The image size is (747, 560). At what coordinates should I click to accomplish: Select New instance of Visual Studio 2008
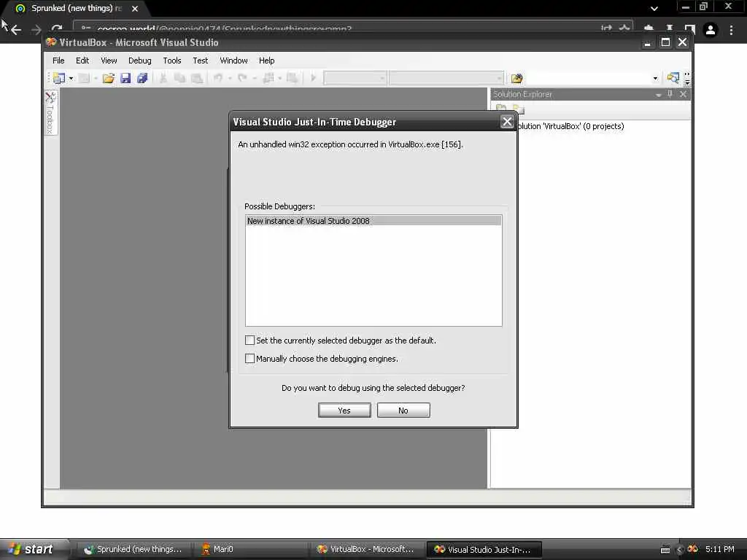point(373,221)
